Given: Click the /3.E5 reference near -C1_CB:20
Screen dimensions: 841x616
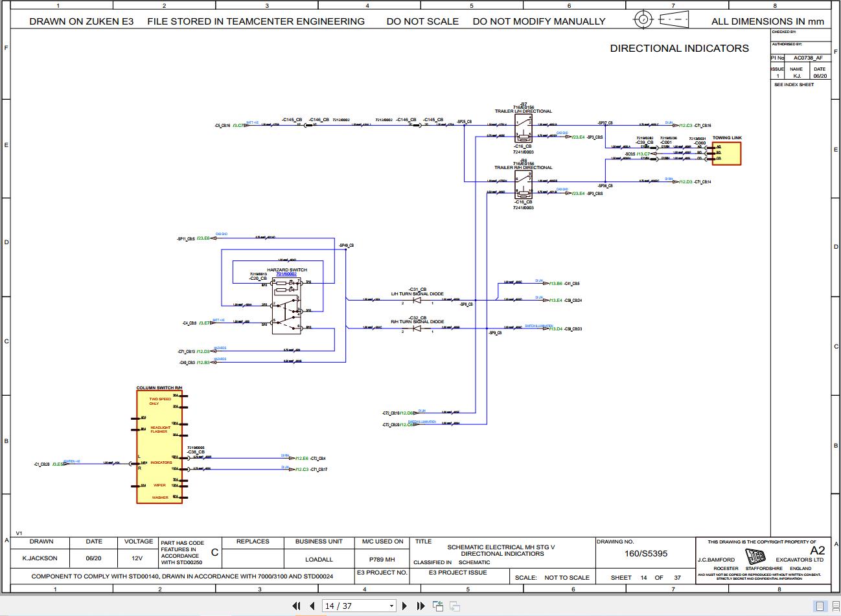Looking at the screenshot, I should 58,464.
